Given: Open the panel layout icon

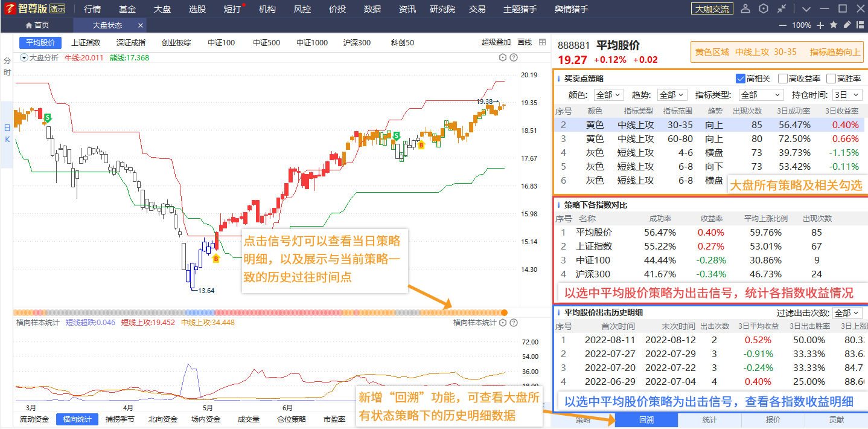Looking at the screenshot, I should pos(860,25).
